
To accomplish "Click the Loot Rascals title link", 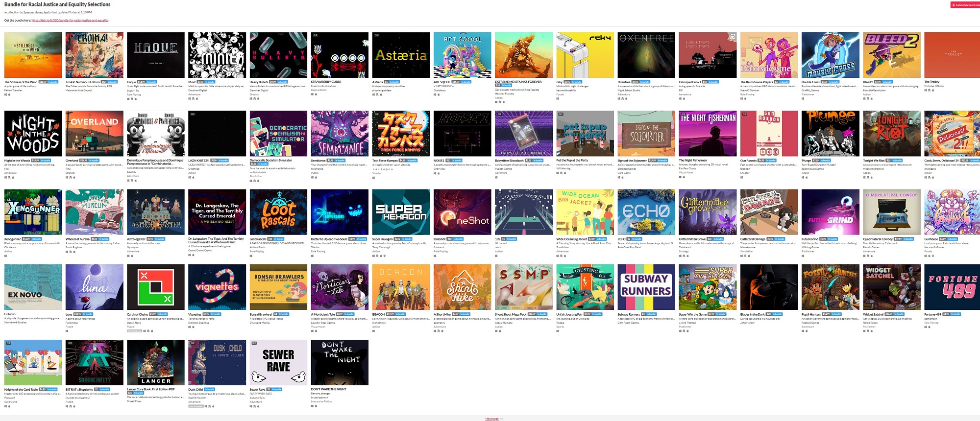I will (x=258, y=239).
